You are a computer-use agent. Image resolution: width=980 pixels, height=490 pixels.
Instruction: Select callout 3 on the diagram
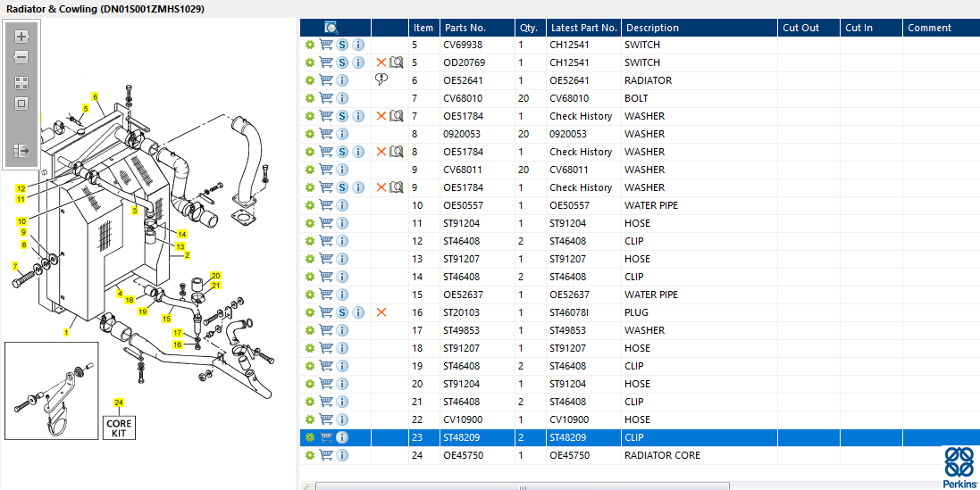(x=134, y=211)
